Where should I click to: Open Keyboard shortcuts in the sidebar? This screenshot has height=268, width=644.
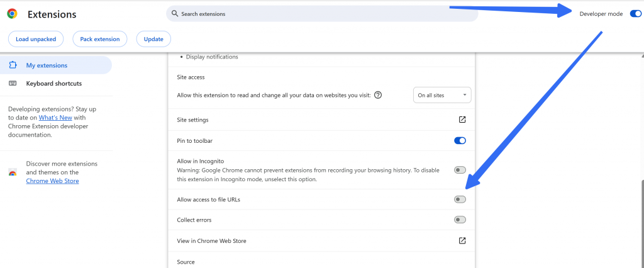(x=55, y=84)
